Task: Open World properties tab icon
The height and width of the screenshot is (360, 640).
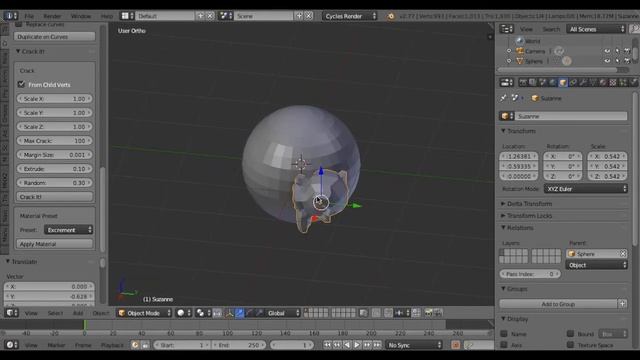Action: tap(553, 82)
